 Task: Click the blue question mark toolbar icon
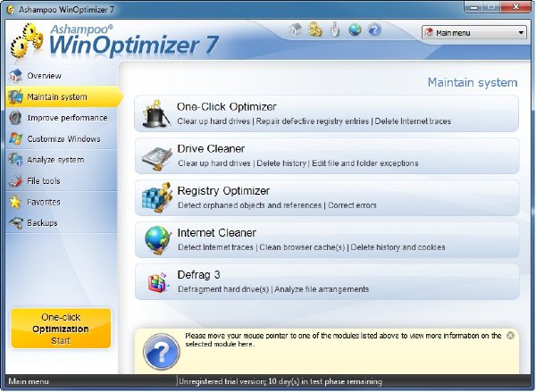pyautogui.click(x=374, y=30)
